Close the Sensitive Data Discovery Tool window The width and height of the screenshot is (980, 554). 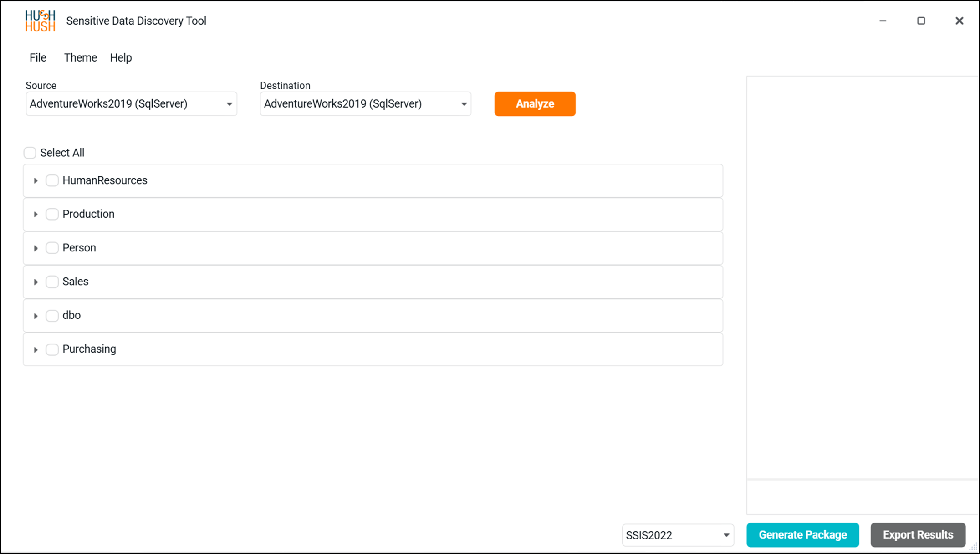tap(959, 21)
